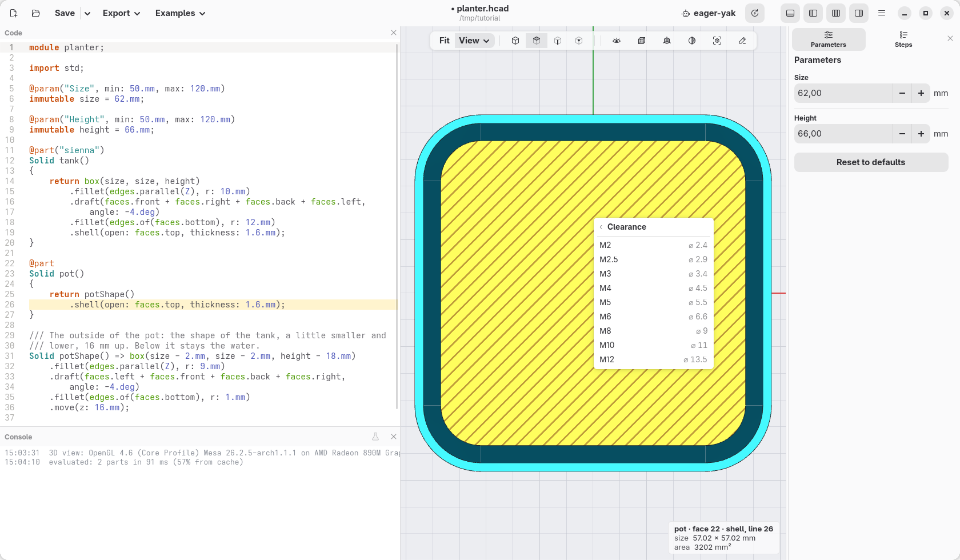Open the Examples dropdown menu
The width and height of the screenshot is (960, 560).
point(180,13)
